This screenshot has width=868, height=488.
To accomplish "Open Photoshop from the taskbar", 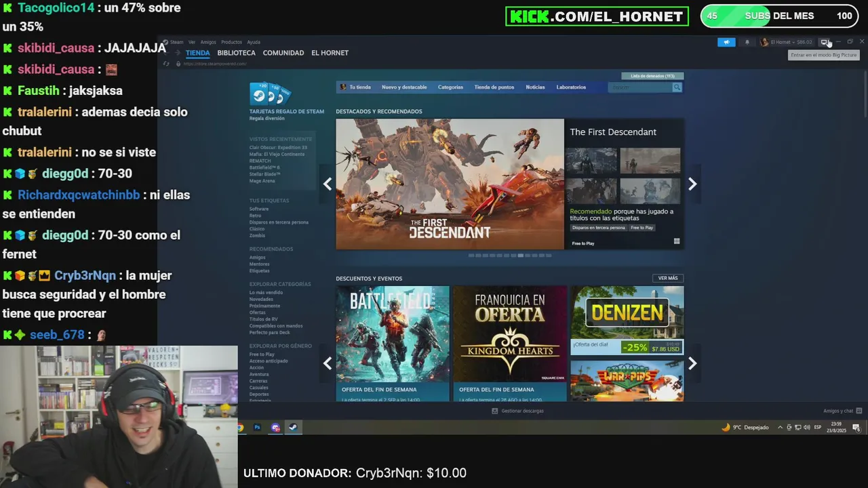I will click(258, 428).
